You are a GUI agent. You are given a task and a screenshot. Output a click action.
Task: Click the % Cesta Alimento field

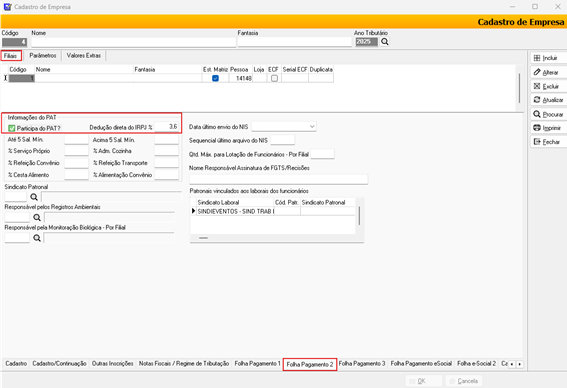[x=76, y=175]
